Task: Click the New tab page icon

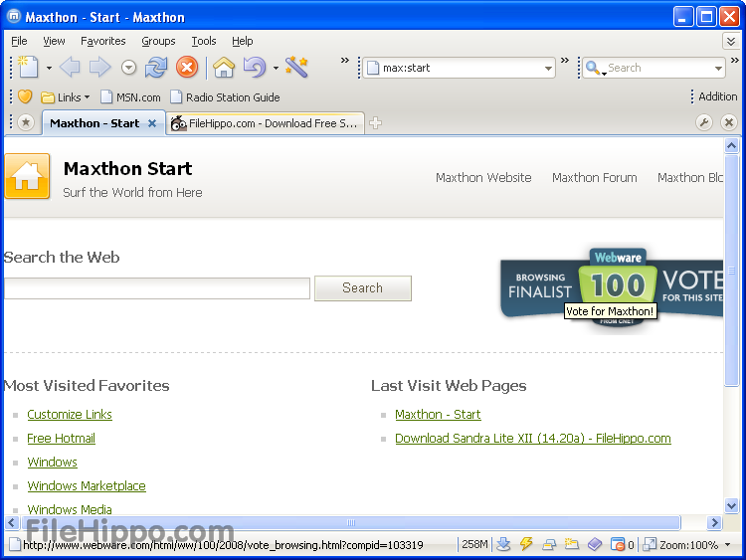Action: pyautogui.click(x=28, y=67)
